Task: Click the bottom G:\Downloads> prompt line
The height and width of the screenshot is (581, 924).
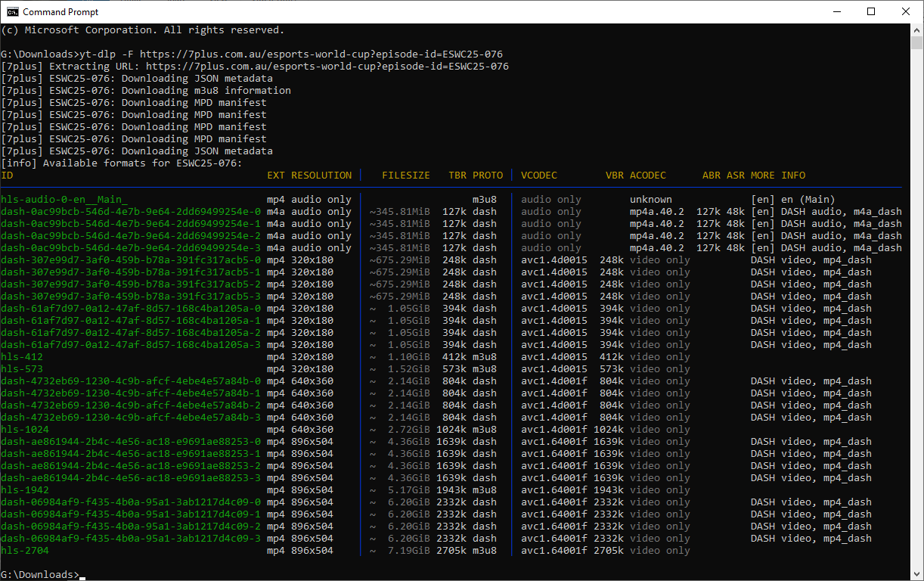Action: click(39, 575)
